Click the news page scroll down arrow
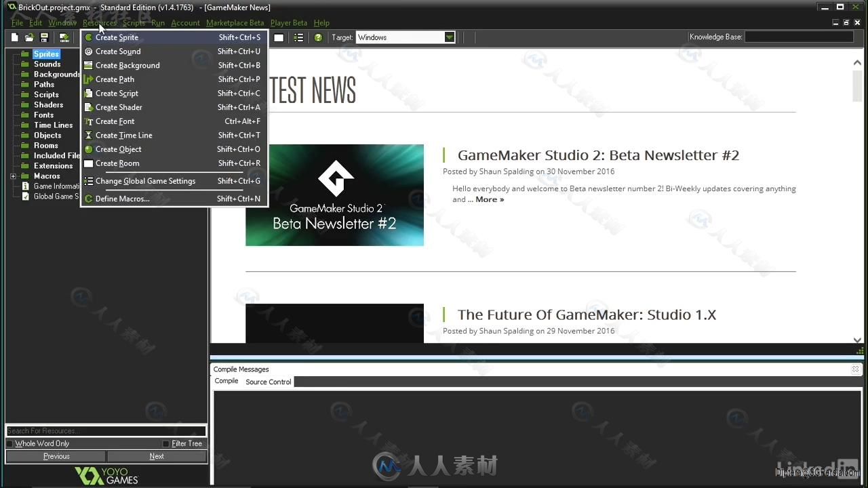This screenshot has height=488, width=868. point(857,340)
